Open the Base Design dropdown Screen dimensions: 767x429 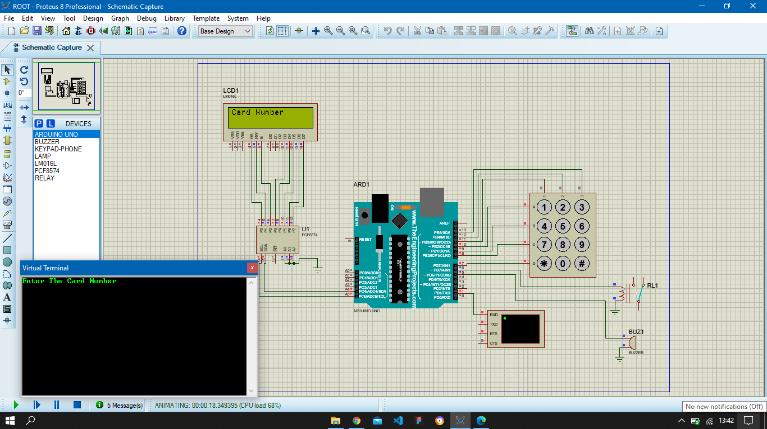pyautogui.click(x=224, y=31)
